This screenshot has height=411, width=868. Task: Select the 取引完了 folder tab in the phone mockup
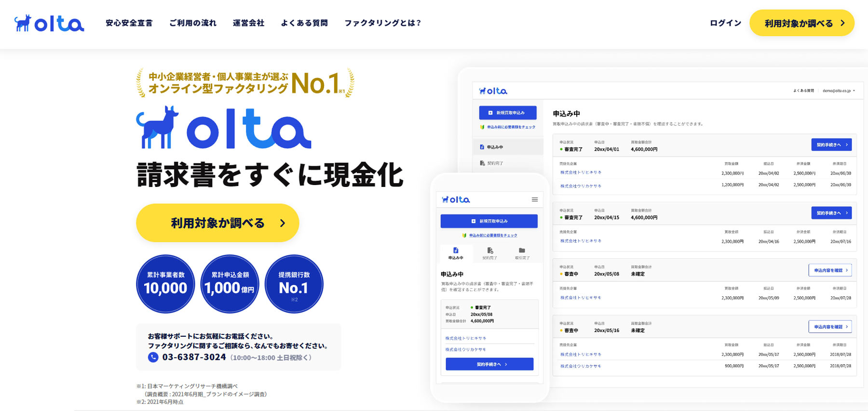click(x=522, y=253)
